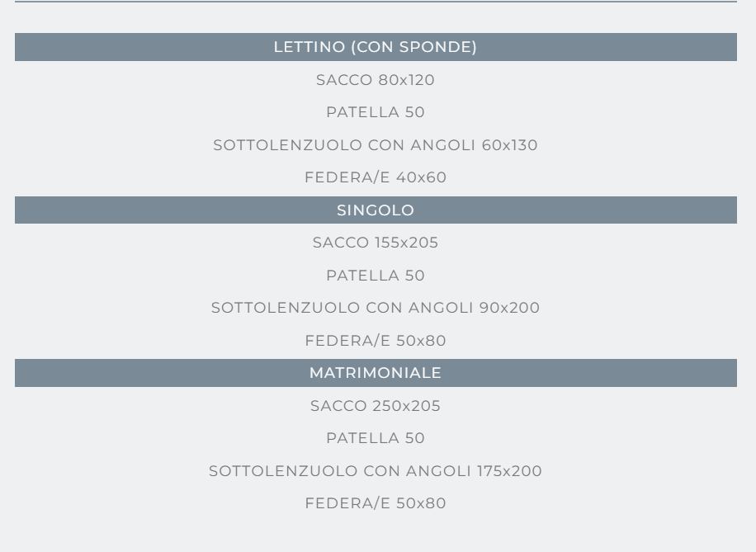Click the 175x200 dimension value

pyautogui.click(x=509, y=470)
